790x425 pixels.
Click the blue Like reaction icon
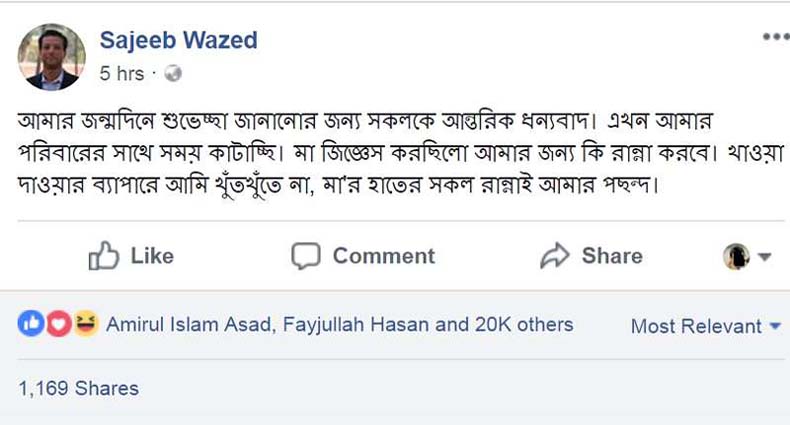[x=31, y=324]
